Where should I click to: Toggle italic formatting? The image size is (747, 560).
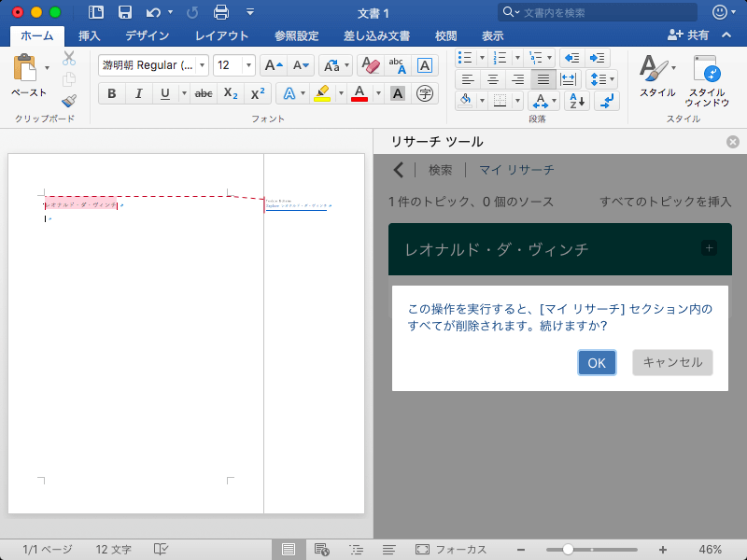(139, 93)
